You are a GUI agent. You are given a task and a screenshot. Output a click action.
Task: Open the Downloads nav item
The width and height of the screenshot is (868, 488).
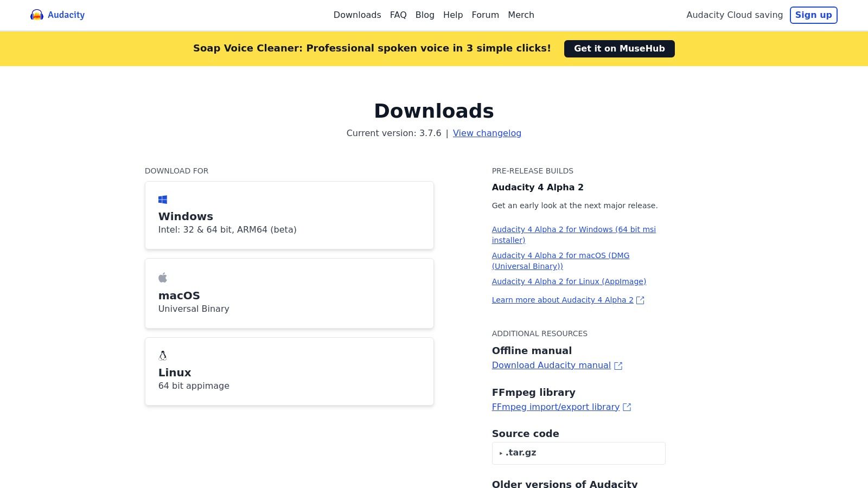click(357, 15)
